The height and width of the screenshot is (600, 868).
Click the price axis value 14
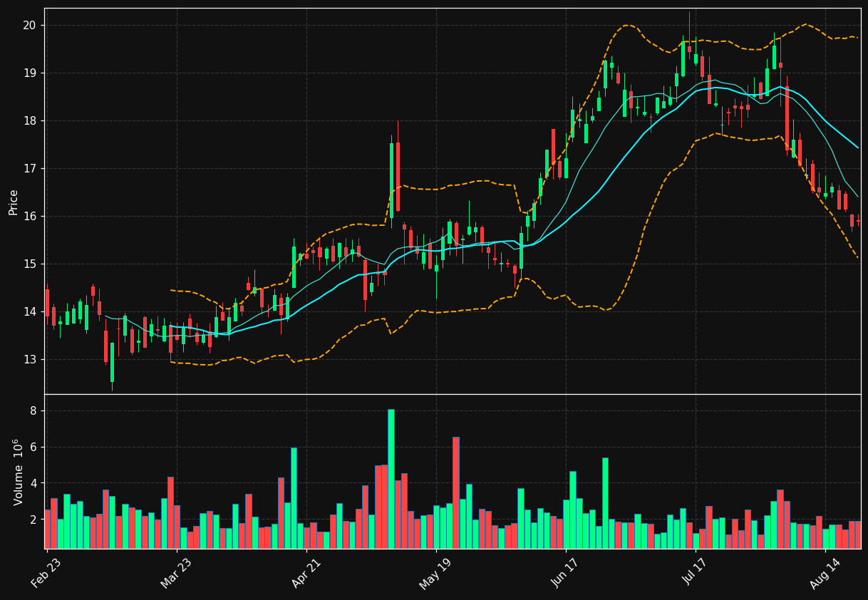[29, 311]
